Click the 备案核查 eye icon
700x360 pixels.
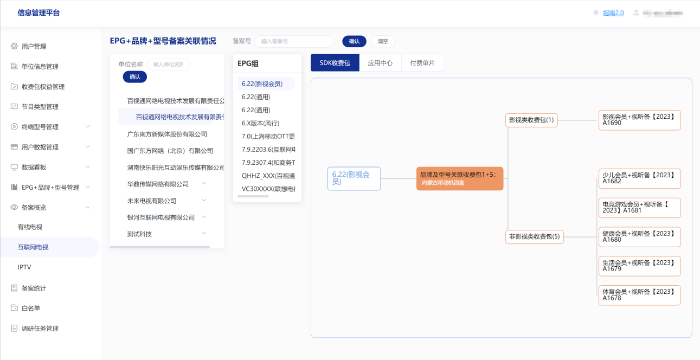14,207
